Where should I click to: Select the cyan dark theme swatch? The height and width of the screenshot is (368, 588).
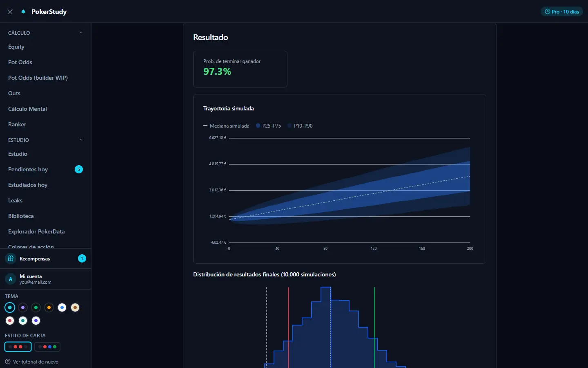tap(10, 307)
